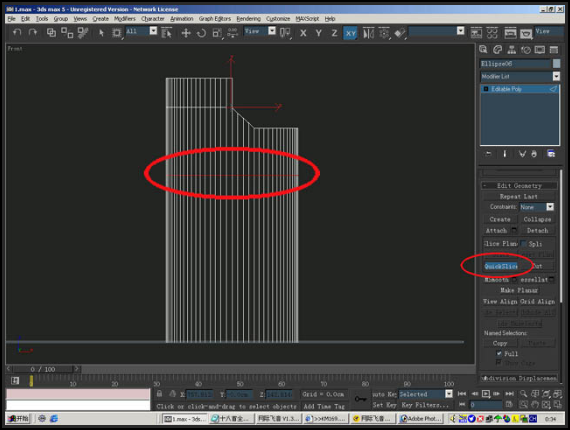Click the Make Planar button

[519, 290]
